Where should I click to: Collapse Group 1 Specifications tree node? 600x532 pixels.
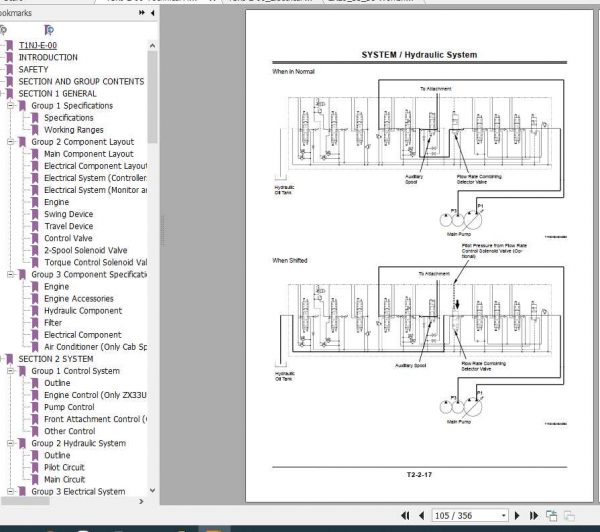[11, 105]
